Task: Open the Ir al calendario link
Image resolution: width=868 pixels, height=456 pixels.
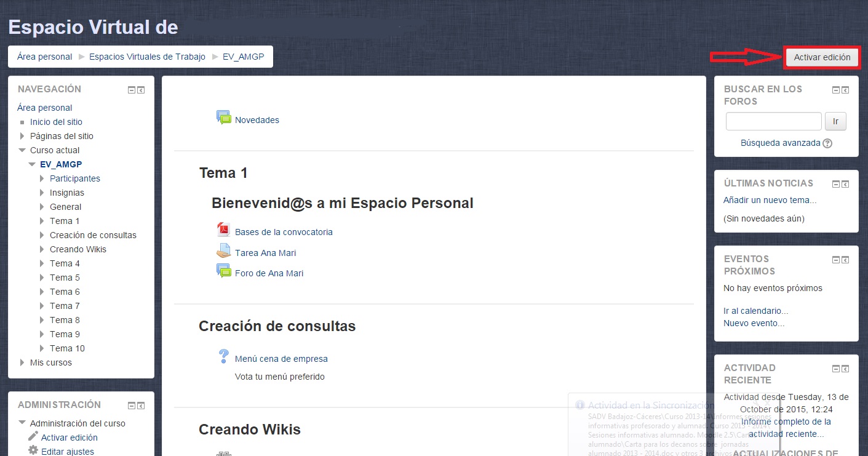Action: click(x=755, y=311)
